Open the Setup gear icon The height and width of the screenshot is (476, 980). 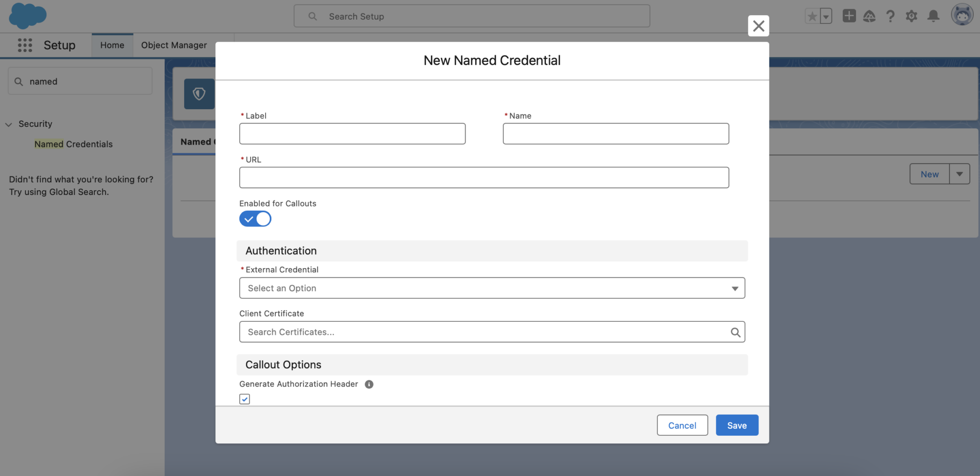[912, 16]
